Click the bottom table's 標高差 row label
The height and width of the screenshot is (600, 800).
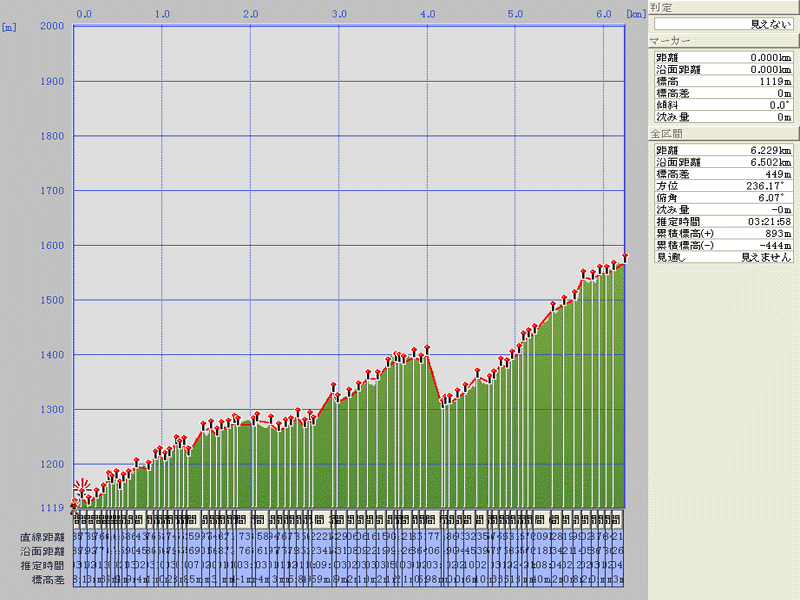pos(47,579)
